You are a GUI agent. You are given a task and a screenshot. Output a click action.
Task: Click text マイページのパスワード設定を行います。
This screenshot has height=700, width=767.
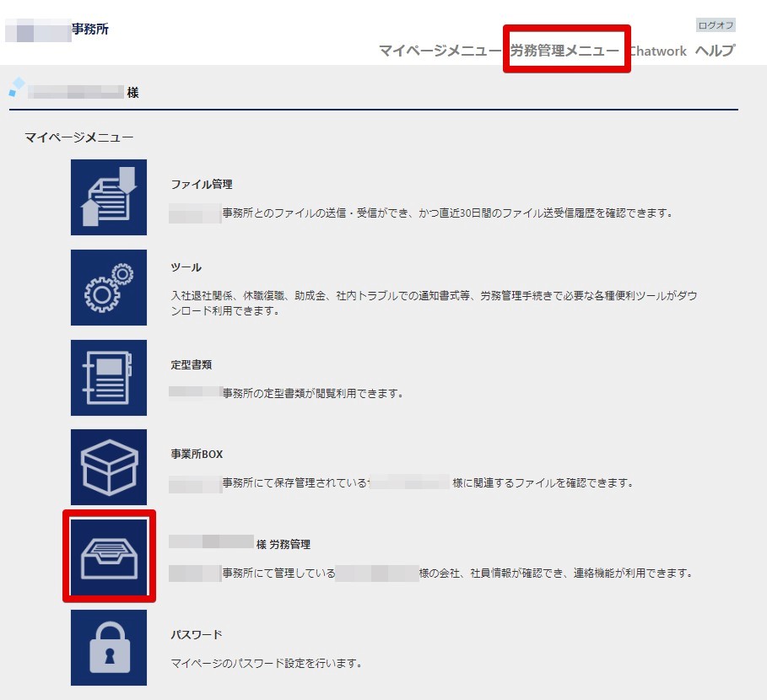pos(266,664)
